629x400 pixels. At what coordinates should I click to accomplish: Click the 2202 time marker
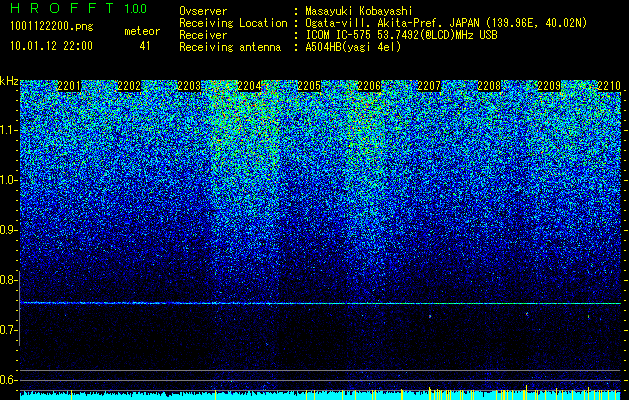[129, 86]
